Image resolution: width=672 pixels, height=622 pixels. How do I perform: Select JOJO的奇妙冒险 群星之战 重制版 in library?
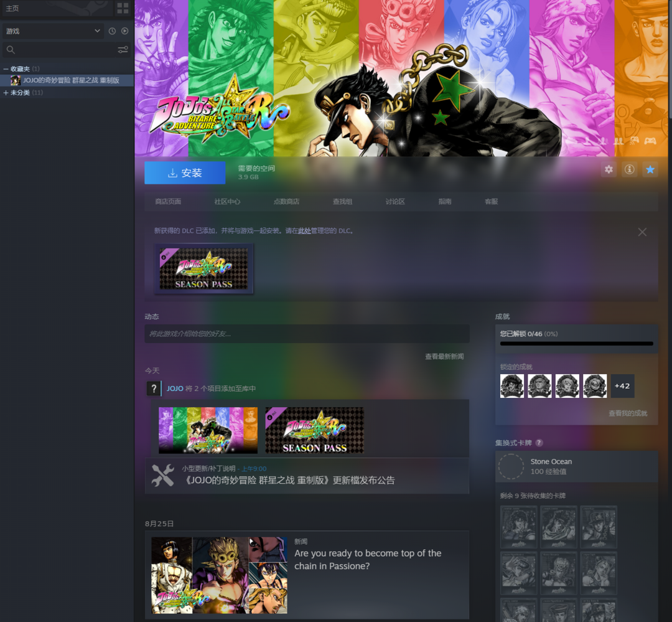(x=67, y=80)
